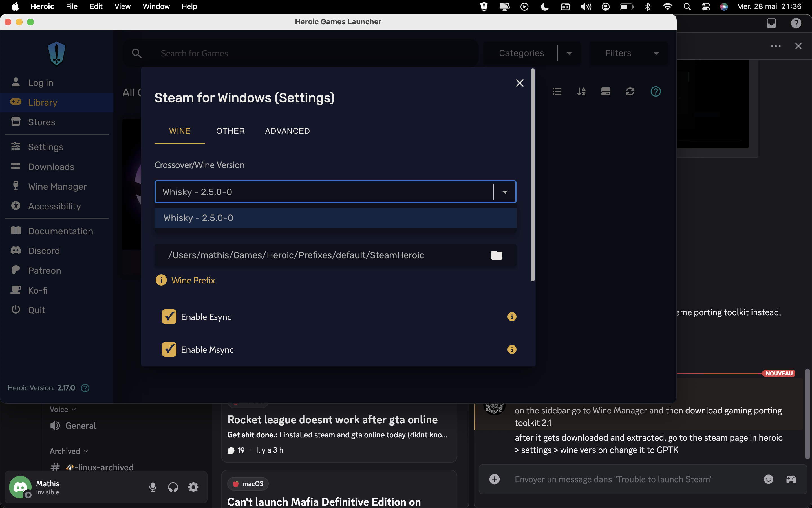812x508 pixels.
Task: Click the macOS tag on forum post
Action: click(248, 483)
